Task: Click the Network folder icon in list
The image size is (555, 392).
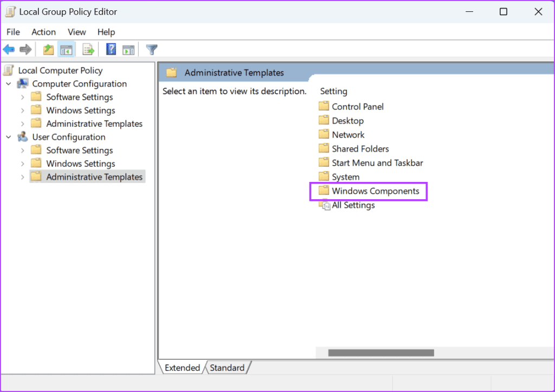Action: [x=324, y=134]
